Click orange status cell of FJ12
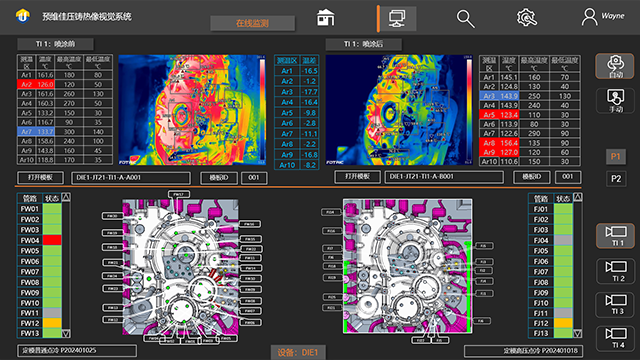This screenshot has width=640, height=360. tap(563, 323)
